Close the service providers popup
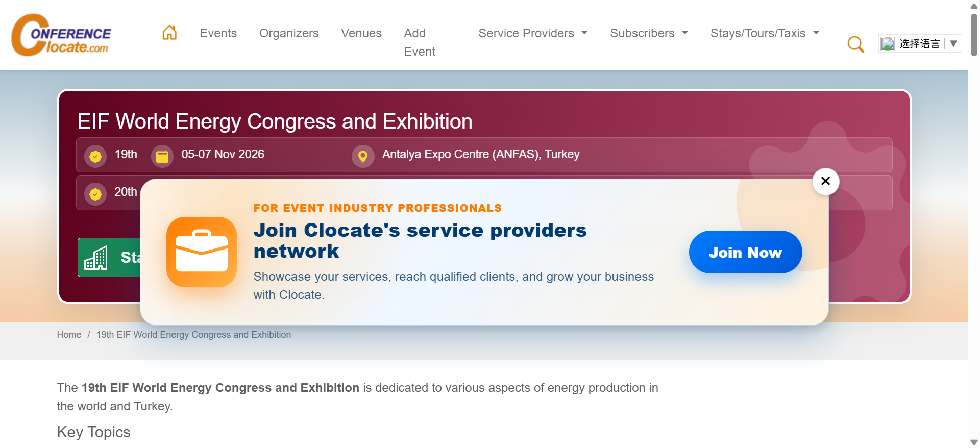This screenshot has width=980, height=448. pyautogui.click(x=825, y=181)
